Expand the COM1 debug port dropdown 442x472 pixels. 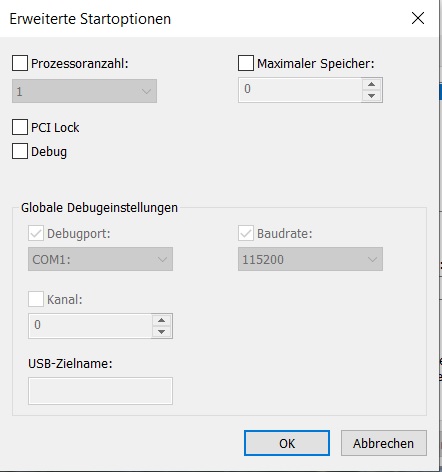click(100, 259)
